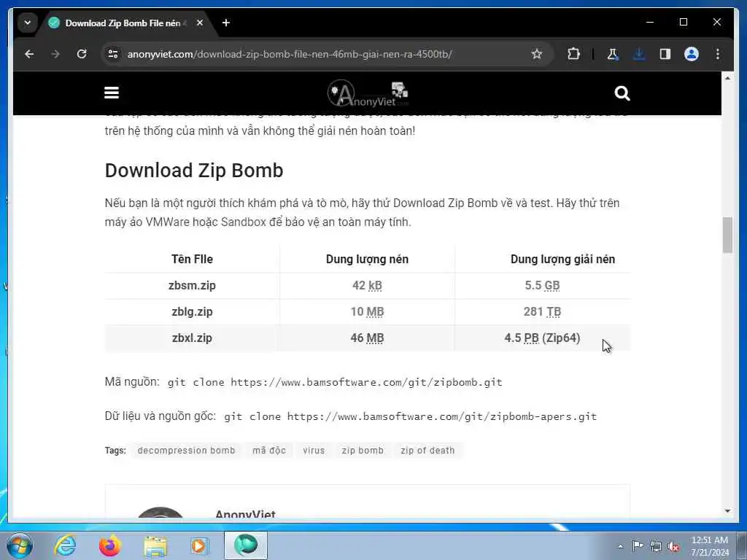Click the 5.5 GB uncompressed size

click(542, 286)
